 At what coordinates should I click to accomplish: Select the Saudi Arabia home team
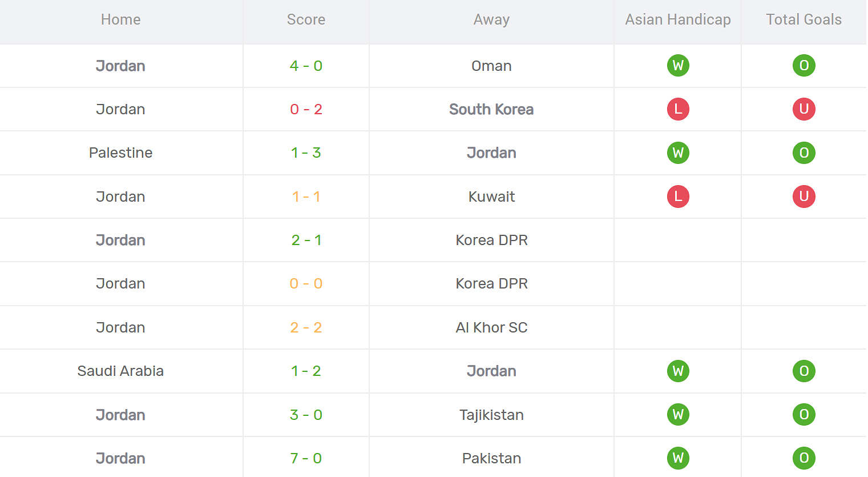pyautogui.click(x=120, y=371)
